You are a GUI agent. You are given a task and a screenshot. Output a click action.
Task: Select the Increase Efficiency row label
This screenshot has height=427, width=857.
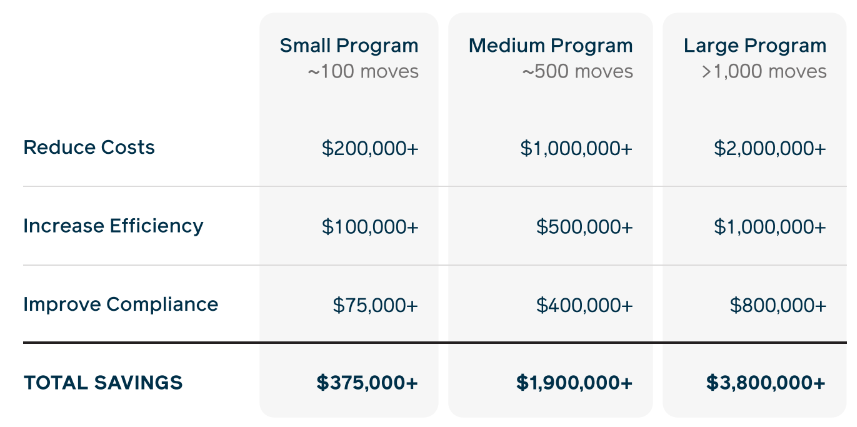(x=113, y=226)
